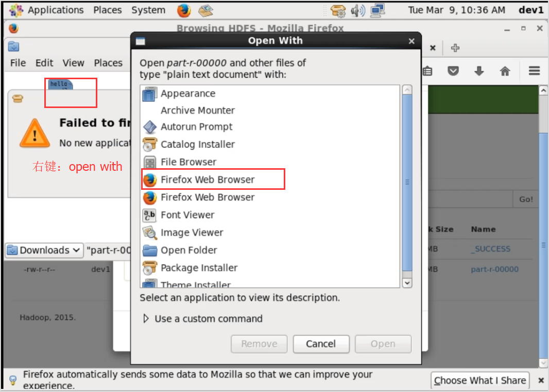The height and width of the screenshot is (392, 549).
Task: Select Catalog Installer in the application list
Action: [270, 145]
